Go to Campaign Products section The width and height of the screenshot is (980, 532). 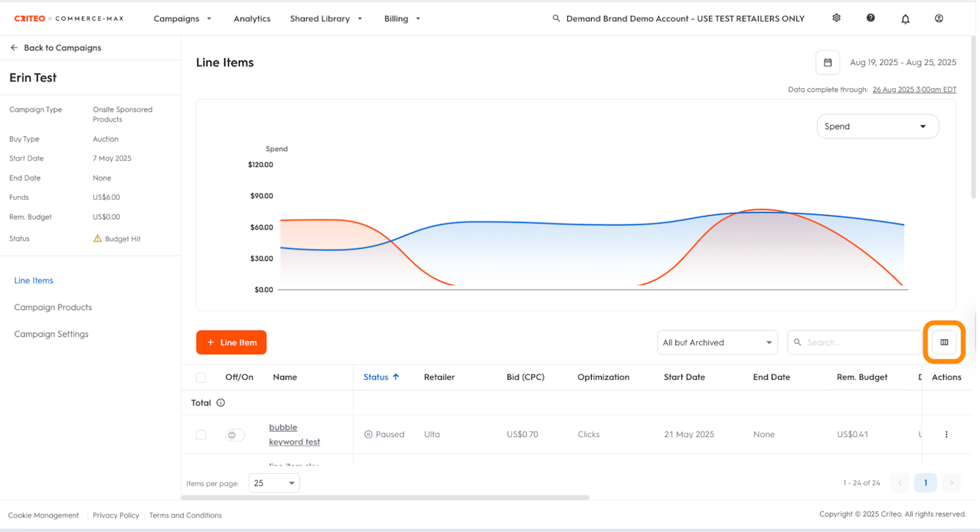coord(53,308)
